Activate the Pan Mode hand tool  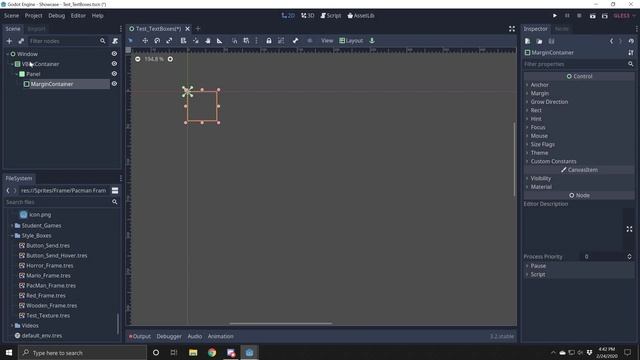click(208, 40)
